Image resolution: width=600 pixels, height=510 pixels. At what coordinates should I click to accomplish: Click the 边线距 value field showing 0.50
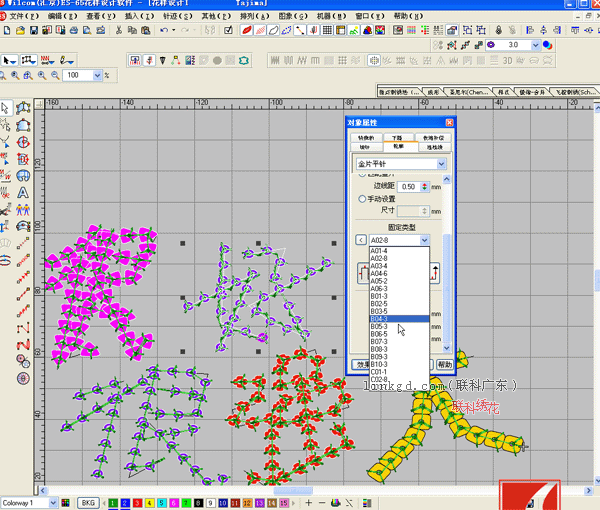pos(408,186)
